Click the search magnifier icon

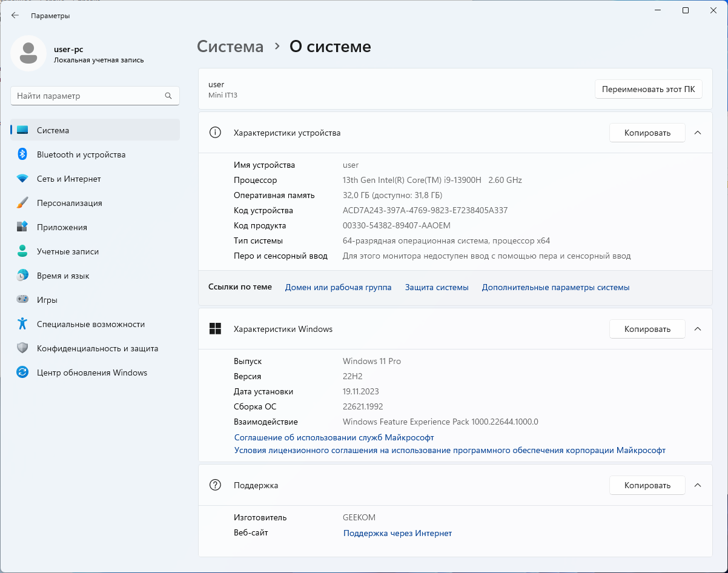point(168,96)
